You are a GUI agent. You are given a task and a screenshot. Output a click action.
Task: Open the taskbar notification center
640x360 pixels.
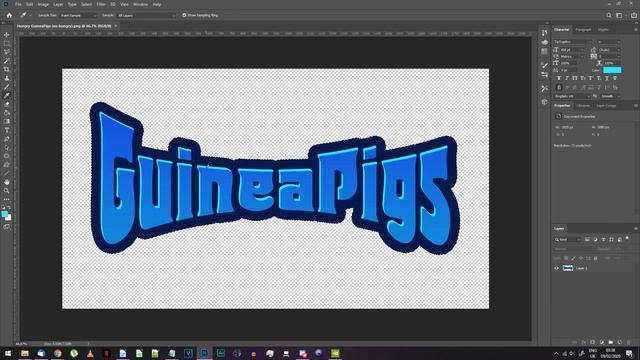630,353
